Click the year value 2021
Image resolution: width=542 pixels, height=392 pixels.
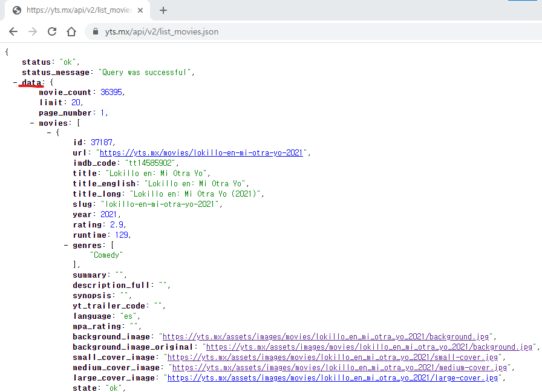108,215
